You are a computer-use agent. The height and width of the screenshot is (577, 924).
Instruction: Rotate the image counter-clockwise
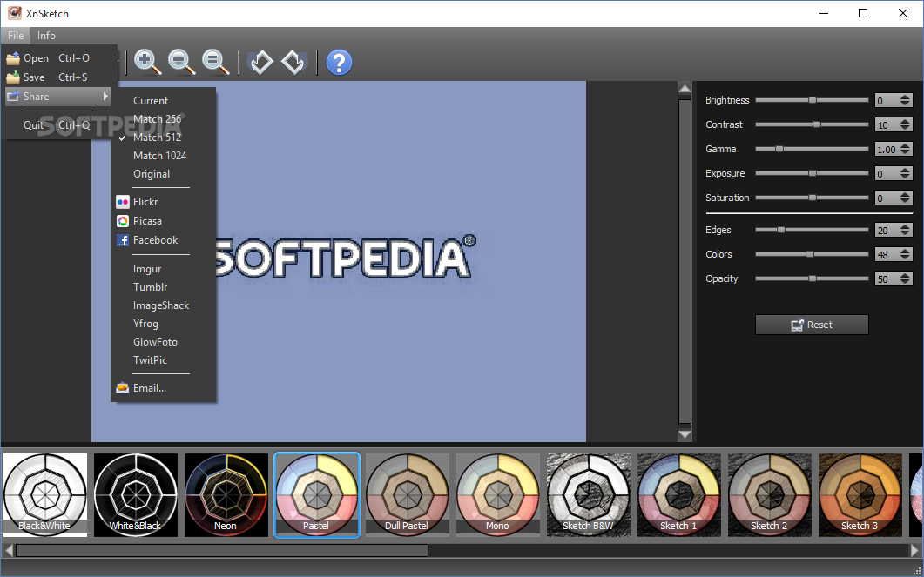point(260,62)
